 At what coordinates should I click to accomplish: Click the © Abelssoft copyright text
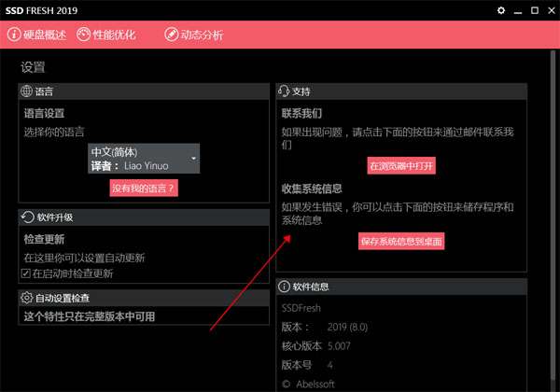pos(308,384)
